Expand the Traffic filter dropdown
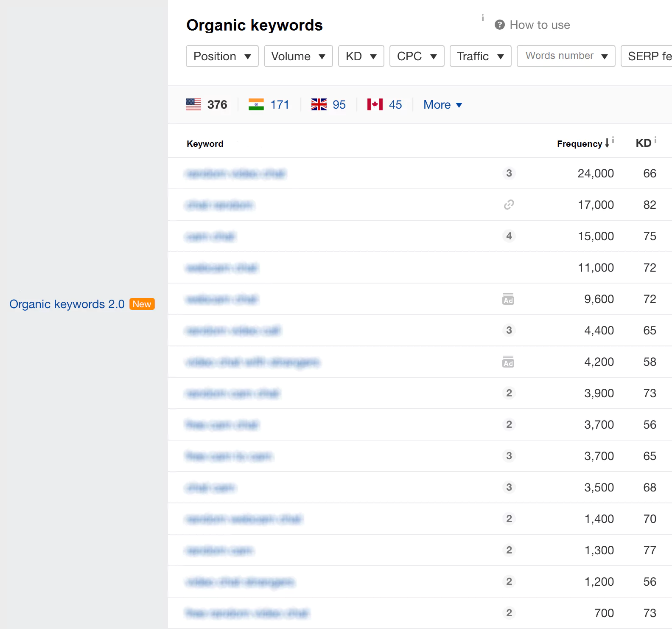 pos(480,56)
